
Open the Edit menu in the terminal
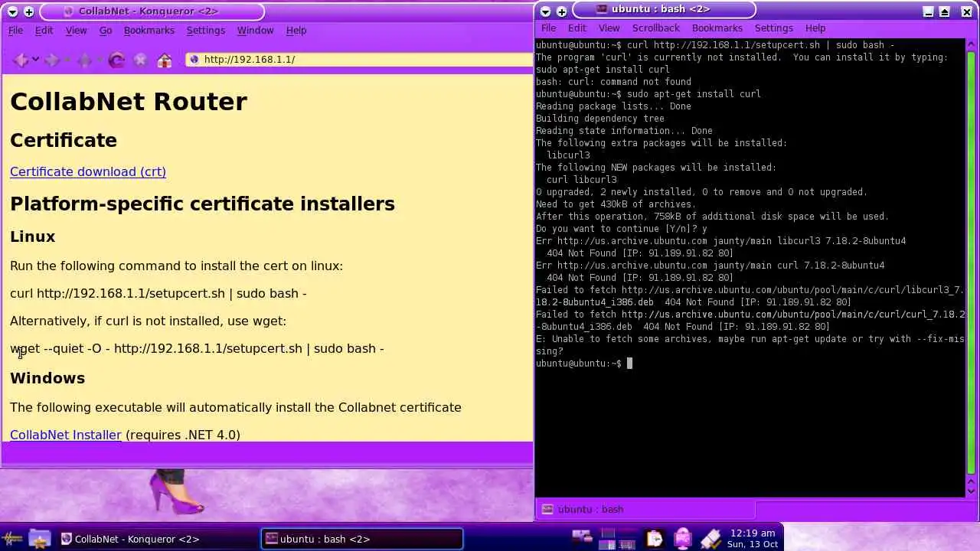pyautogui.click(x=577, y=28)
